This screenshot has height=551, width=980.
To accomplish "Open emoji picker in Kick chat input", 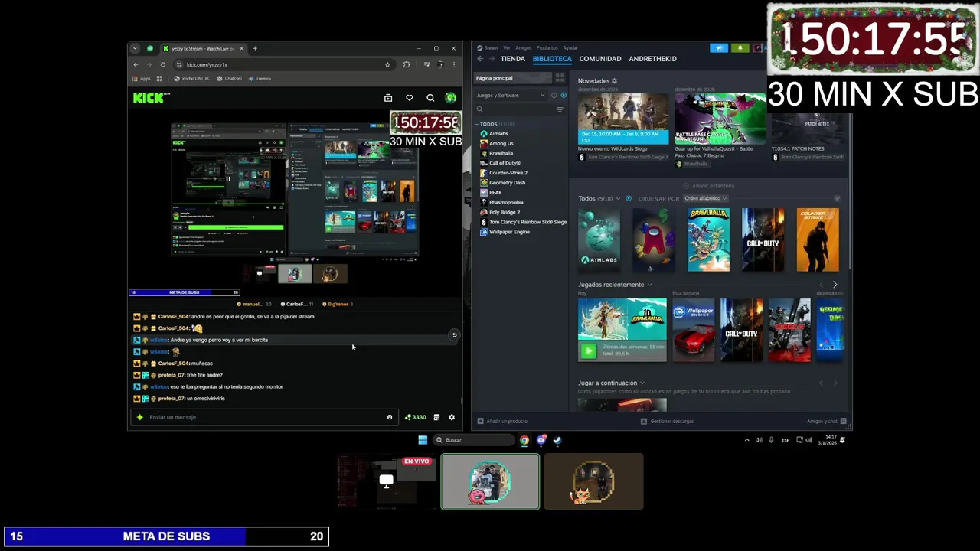I will pyautogui.click(x=390, y=417).
